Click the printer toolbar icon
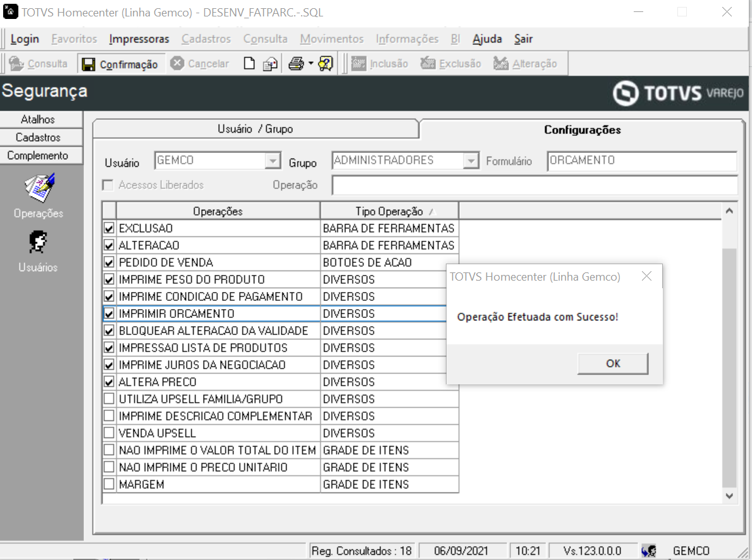 click(x=296, y=63)
